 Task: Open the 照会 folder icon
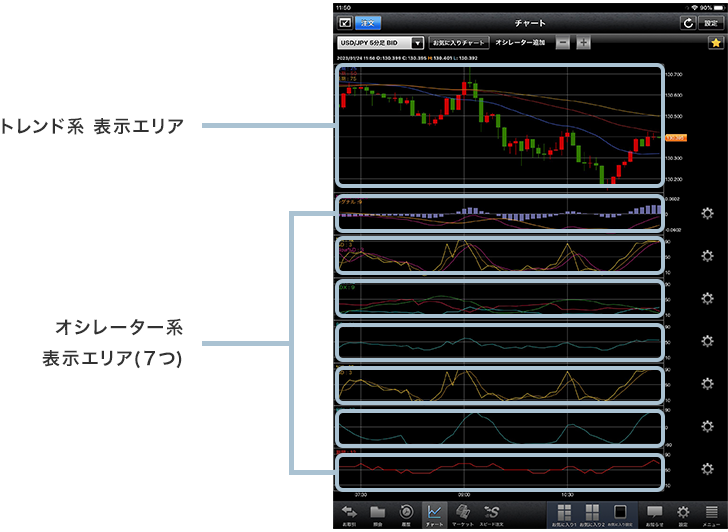coord(377,513)
